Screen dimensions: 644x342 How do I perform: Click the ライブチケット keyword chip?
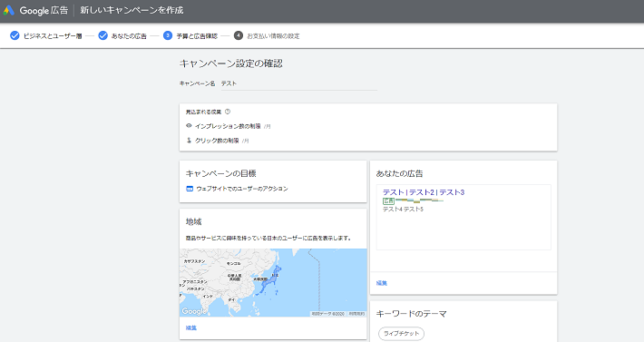pyautogui.click(x=401, y=333)
